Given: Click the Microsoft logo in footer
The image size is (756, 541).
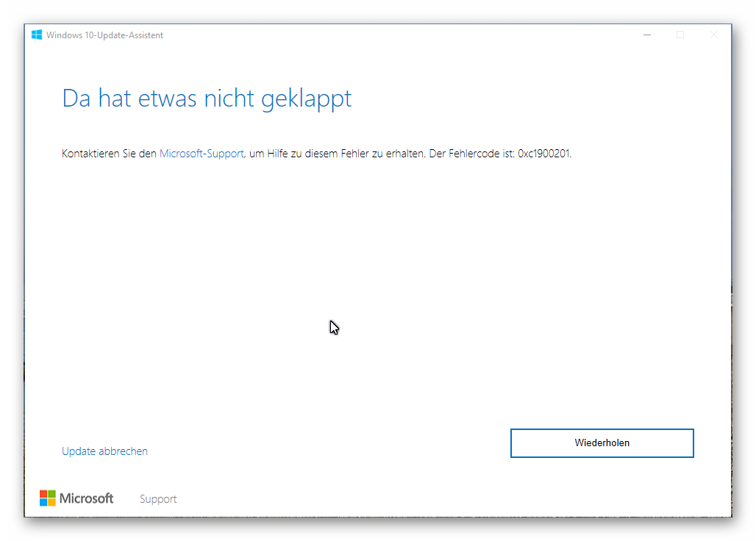Looking at the screenshot, I should tap(76, 498).
